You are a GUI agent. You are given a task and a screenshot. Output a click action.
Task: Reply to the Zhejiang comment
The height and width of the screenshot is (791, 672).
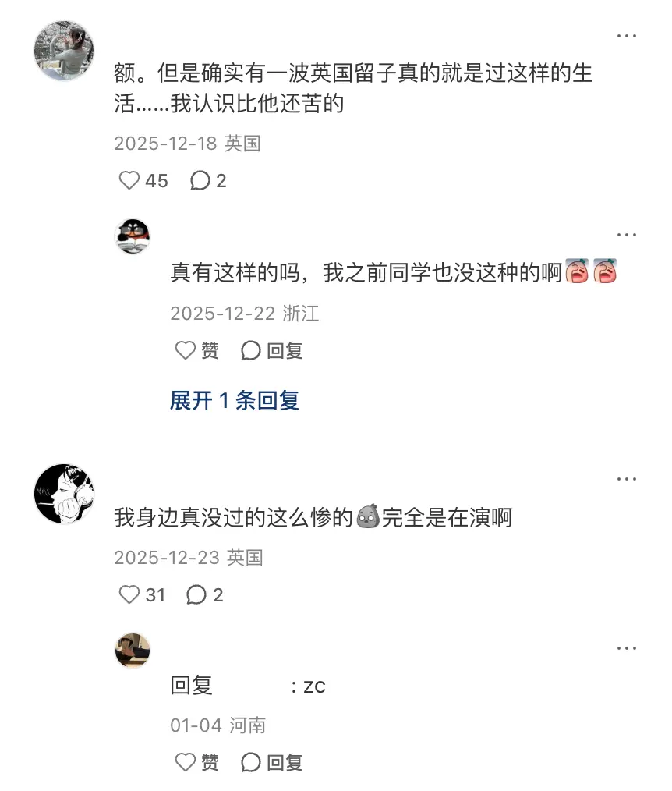272,350
